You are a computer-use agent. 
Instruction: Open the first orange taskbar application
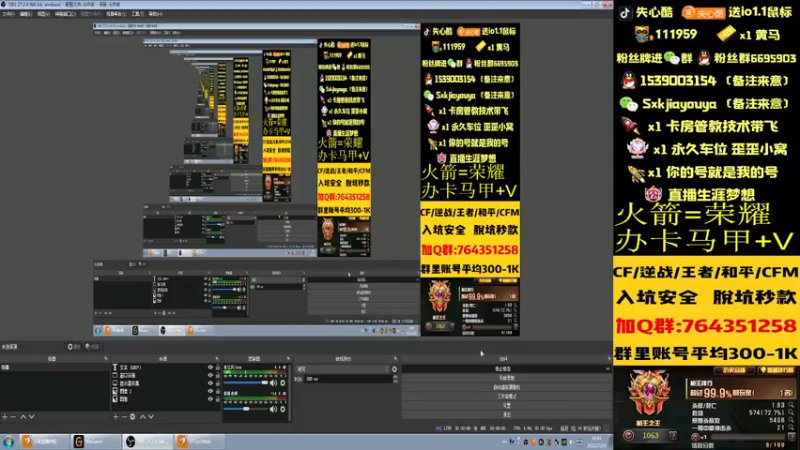coord(44,442)
